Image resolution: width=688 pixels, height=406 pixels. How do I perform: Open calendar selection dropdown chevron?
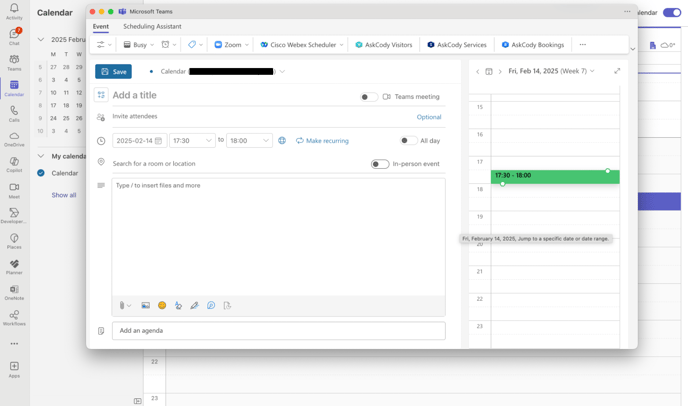coord(283,72)
